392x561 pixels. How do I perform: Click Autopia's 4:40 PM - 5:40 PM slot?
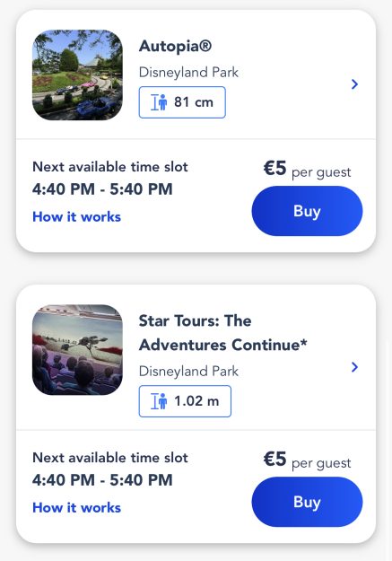click(102, 188)
